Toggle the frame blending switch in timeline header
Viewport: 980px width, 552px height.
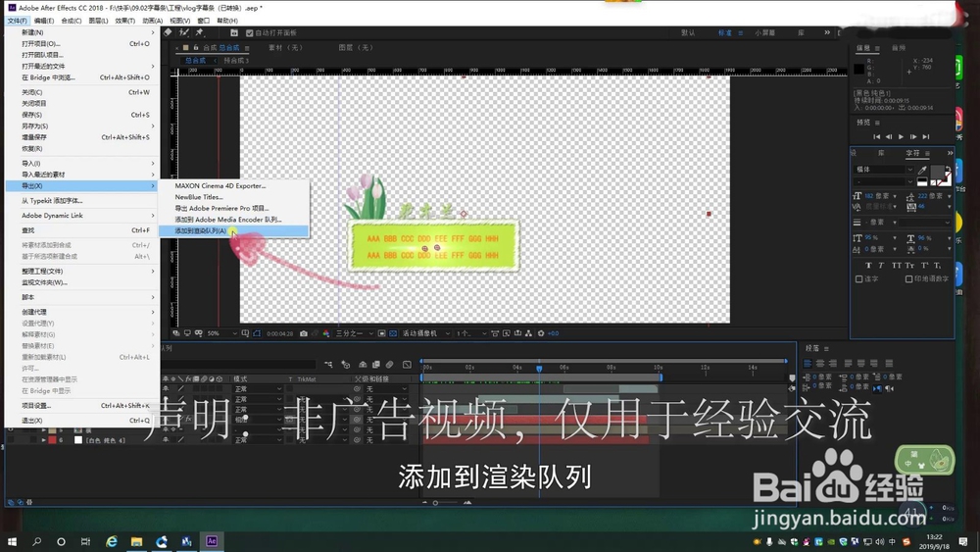click(376, 365)
